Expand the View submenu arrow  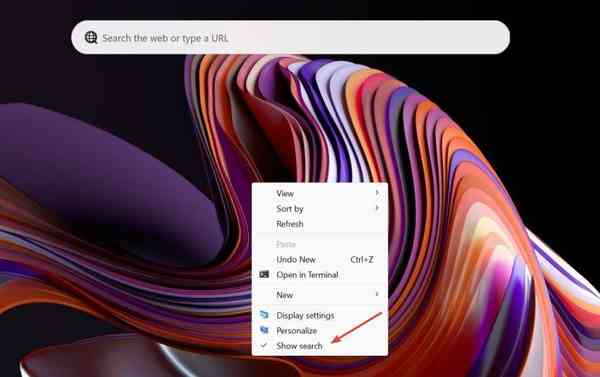[x=377, y=193]
